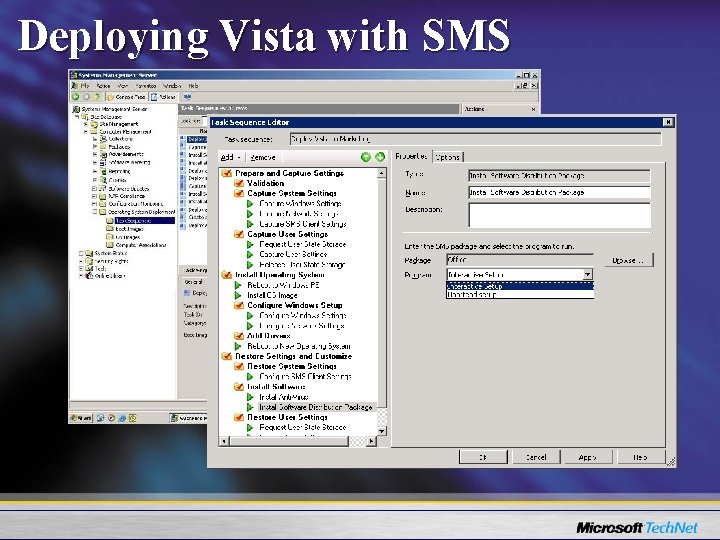720x540 pixels.
Task: Click the Browse button next to Package
Action: (x=629, y=260)
